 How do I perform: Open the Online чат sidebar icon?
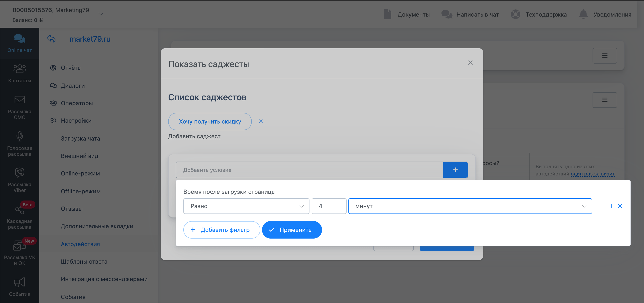[x=19, y=39]
